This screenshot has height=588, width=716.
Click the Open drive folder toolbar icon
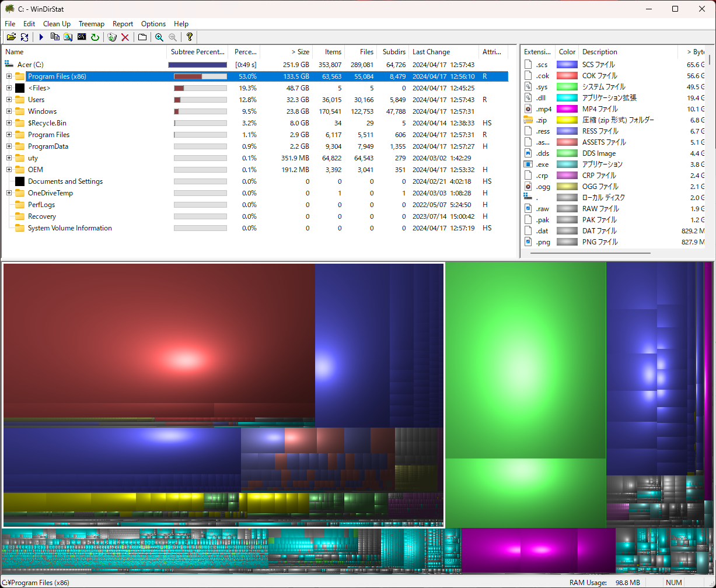pyautogui.click(x=11, y=37)
